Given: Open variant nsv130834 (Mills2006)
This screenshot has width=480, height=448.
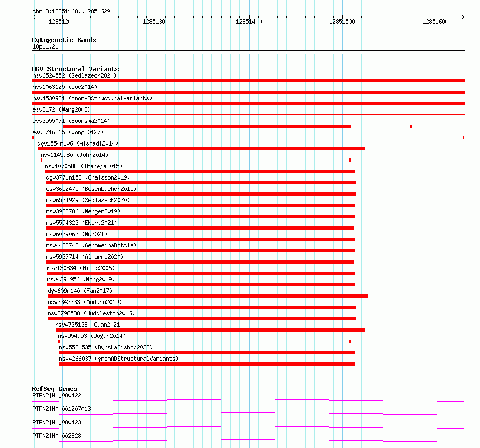Looking at the screenshot, I should click(x=81, y=268).
